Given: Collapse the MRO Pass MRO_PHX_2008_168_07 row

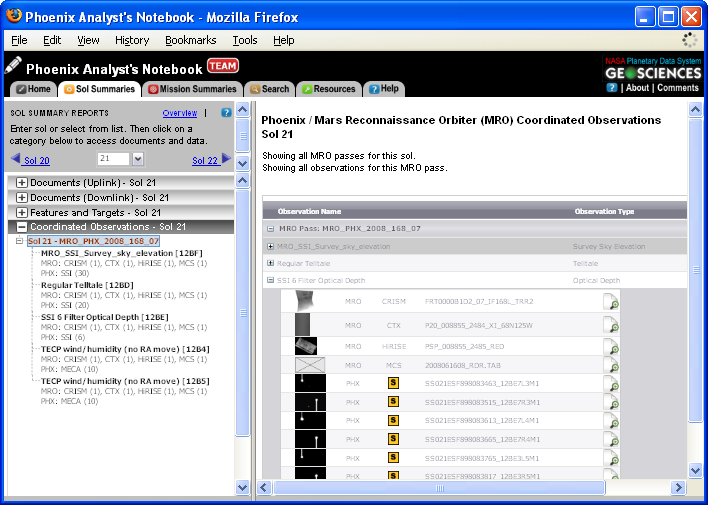Looking at the screenshot, I should pyautogui.click(x=270, y=229).
